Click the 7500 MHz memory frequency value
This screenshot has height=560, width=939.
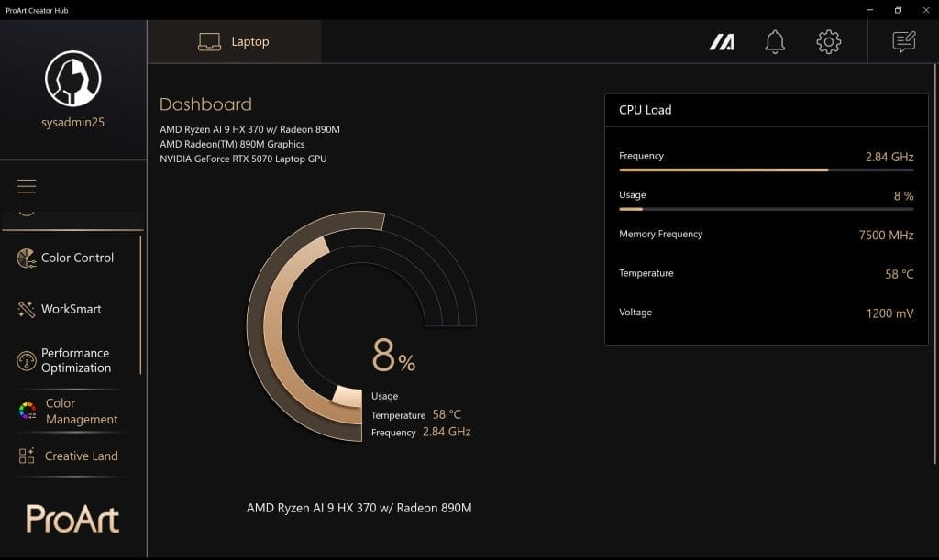(887, 236)
